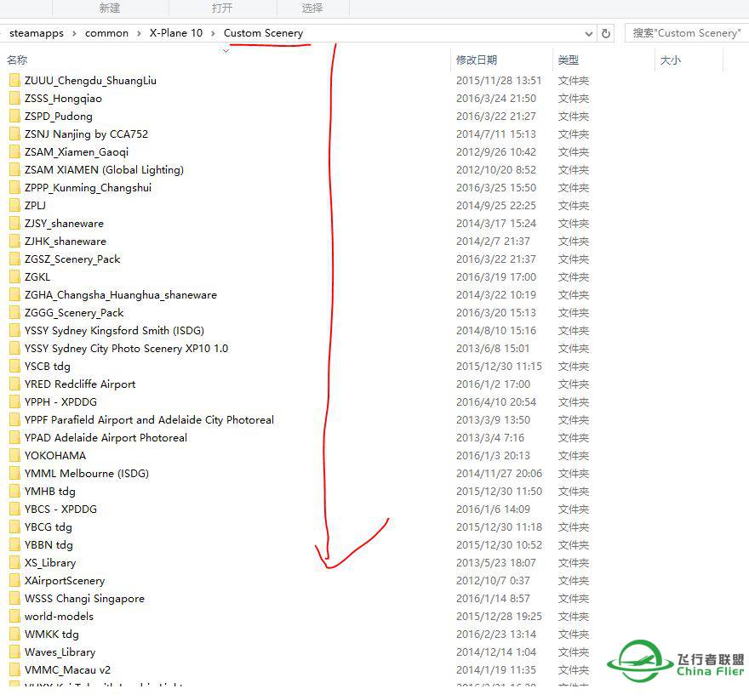Click folder icon of YRED Redcliffe Airport
Image resolution: width=749 pixels, height=700 pixels.
pos(14,384)
